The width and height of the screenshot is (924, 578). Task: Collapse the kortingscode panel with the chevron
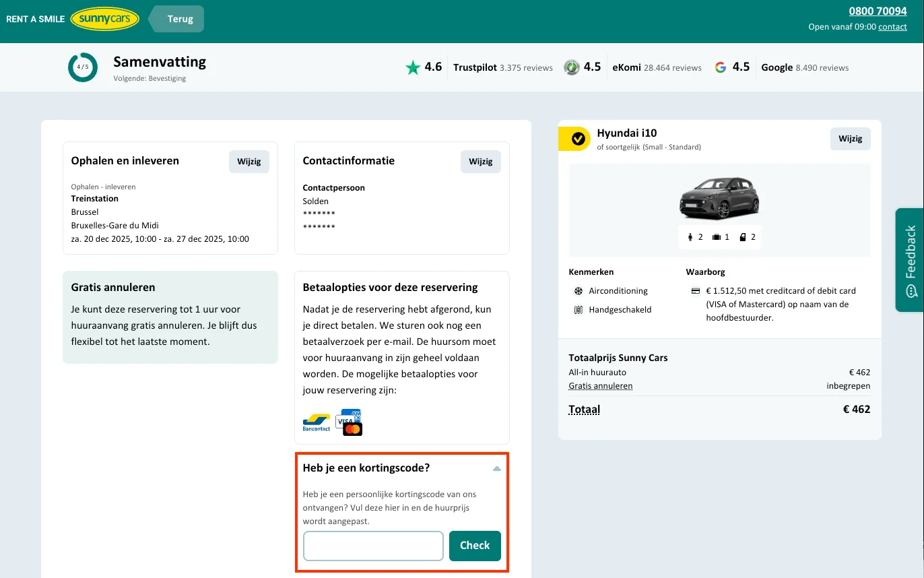(496, 468)
